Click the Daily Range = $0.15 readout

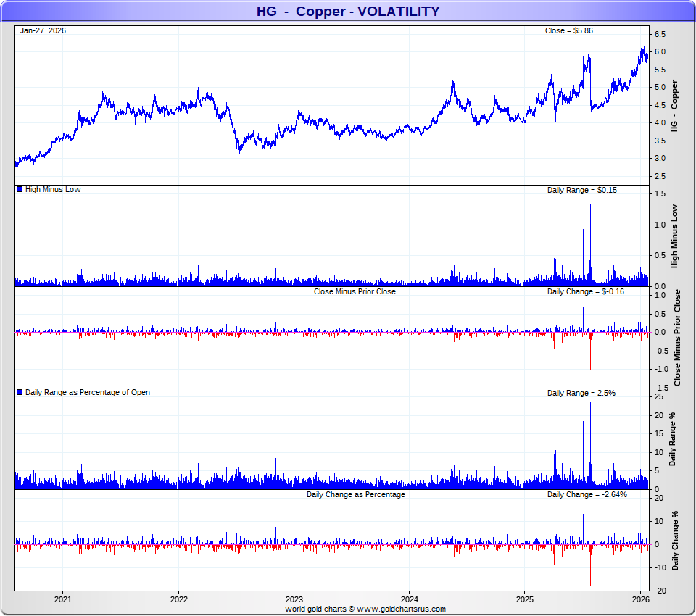581,190
